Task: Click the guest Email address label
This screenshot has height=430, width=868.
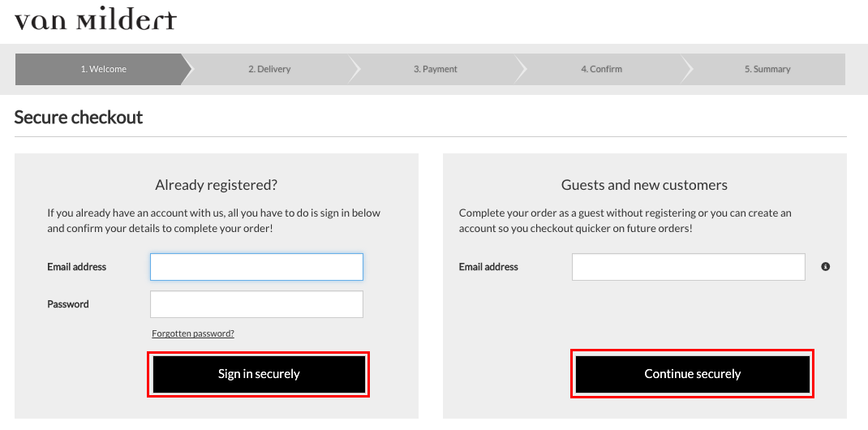Action: (x=488, y=267)
